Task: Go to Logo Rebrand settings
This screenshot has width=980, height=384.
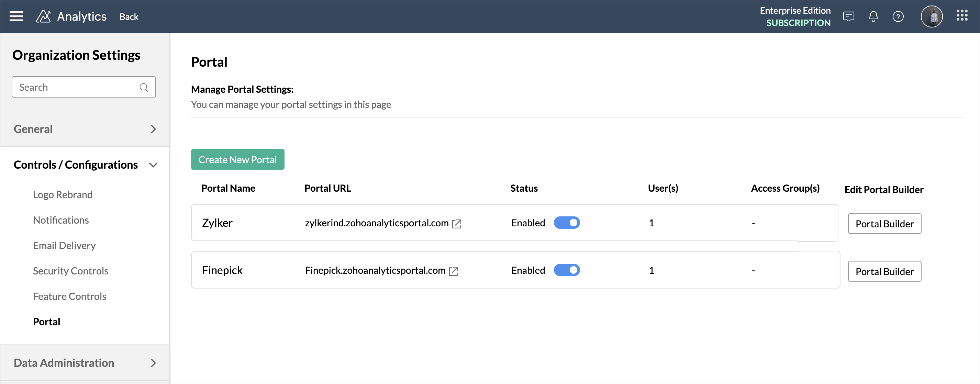Action: [x=63, y=195]
